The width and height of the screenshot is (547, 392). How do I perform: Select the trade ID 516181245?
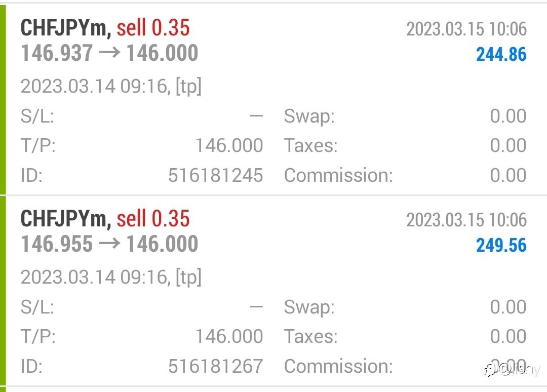(215, 175)
